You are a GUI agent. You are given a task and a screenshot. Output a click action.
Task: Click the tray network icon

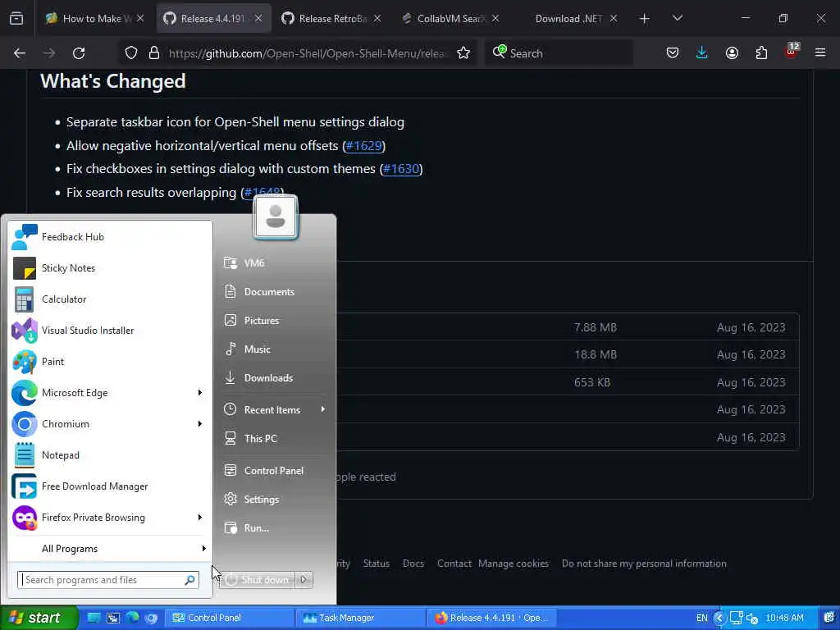[737, 619]
